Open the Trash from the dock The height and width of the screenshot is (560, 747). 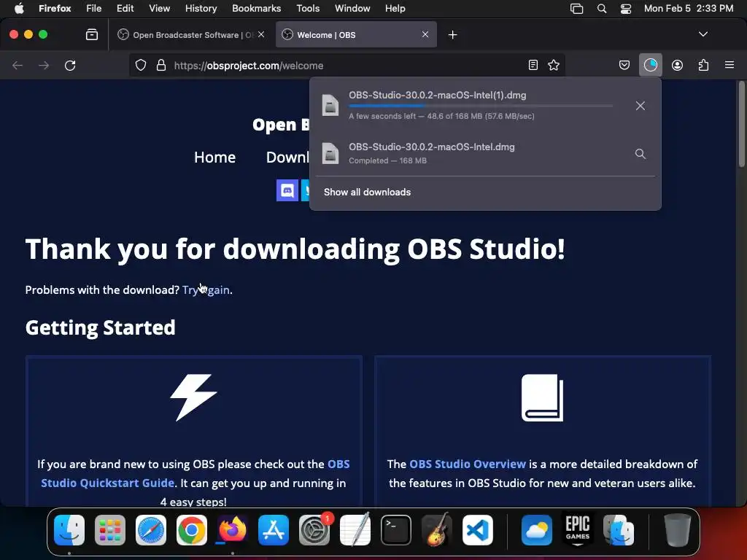coord(677,530)
